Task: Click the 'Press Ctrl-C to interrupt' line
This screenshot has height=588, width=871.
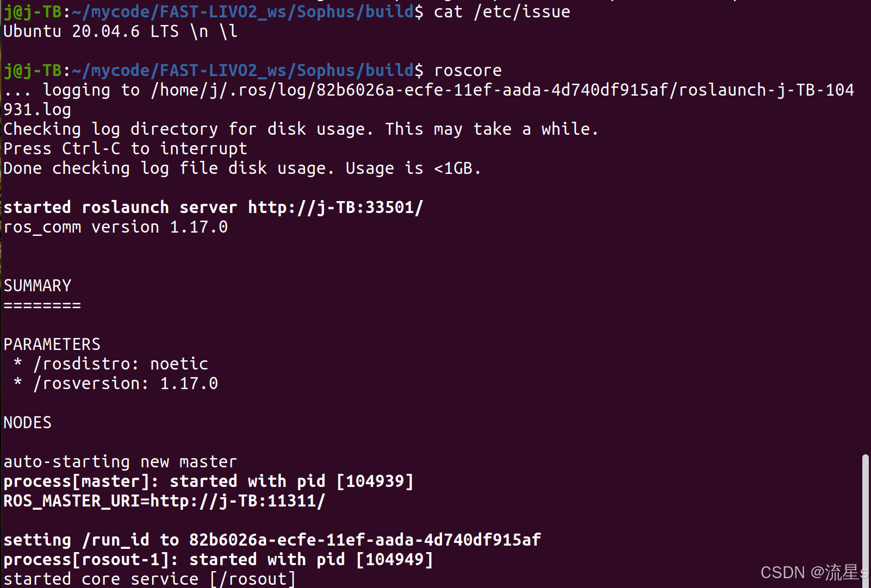Action: coord(126,149)
